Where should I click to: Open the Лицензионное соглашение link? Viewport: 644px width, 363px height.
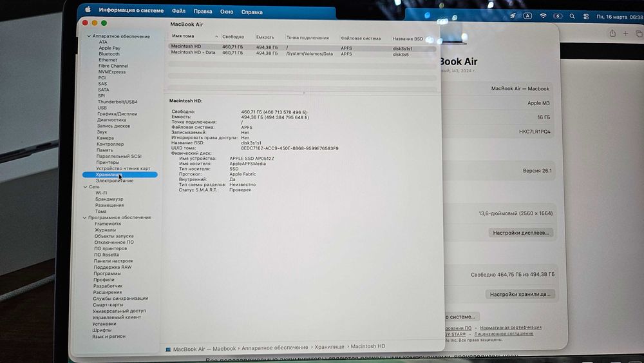[x=504, y=334]
